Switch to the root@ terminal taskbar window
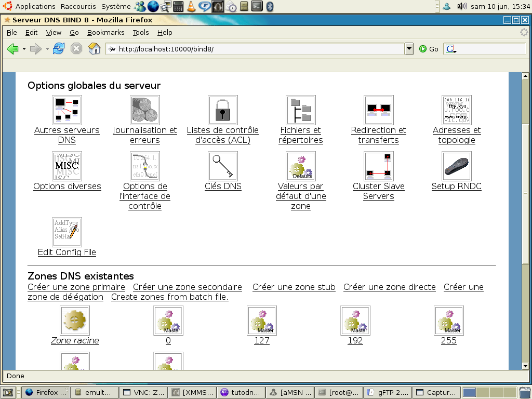The height and width of the screenshot is (399, 532). [x=339, y=393]
